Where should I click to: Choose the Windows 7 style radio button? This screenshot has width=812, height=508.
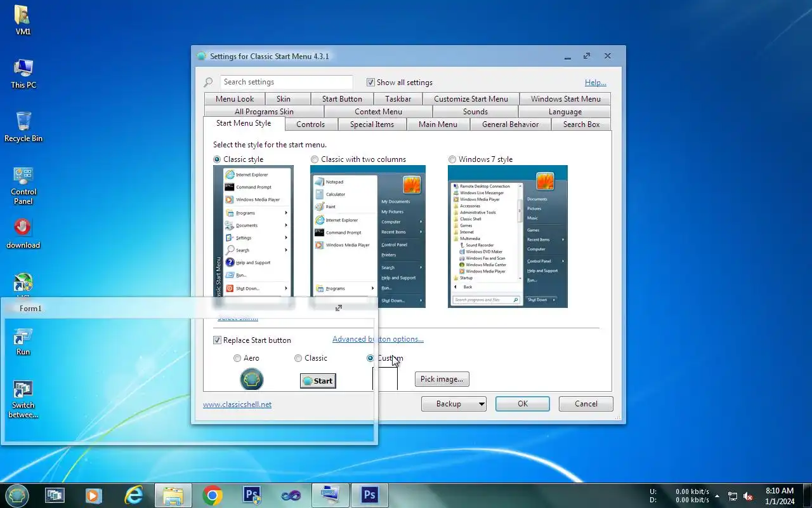coord(452,159)
